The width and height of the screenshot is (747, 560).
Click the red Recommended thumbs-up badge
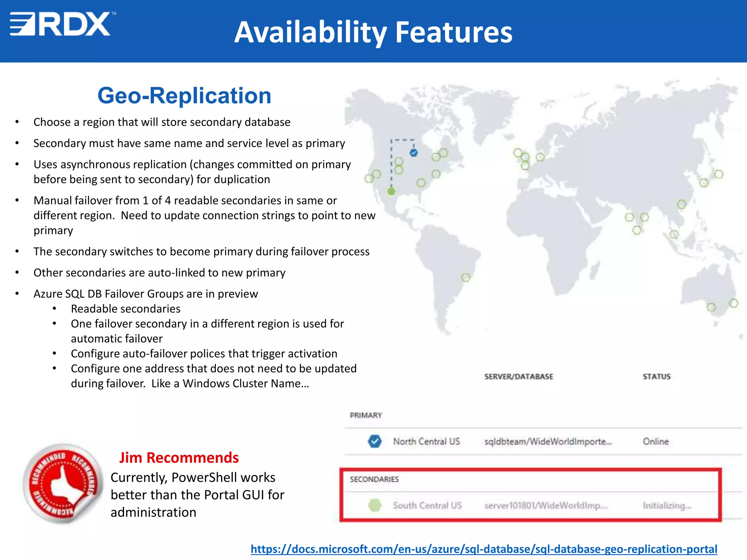[63, 483]
